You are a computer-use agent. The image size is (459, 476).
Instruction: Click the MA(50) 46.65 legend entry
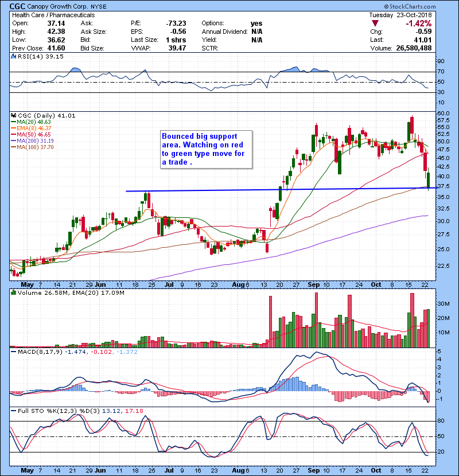click(32, 134)
